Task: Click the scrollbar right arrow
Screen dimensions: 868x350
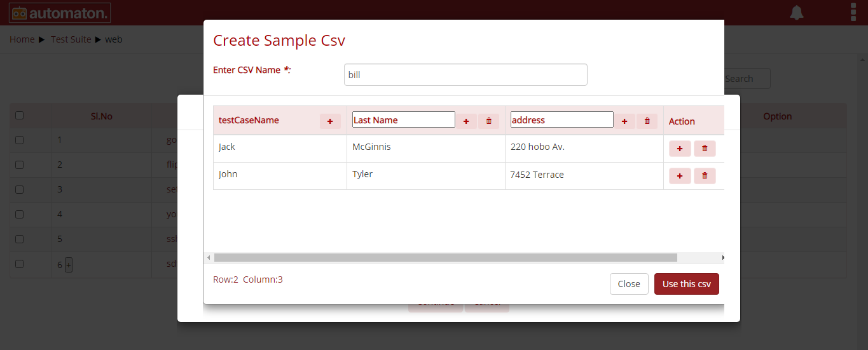Action: (x=722, y=257)
